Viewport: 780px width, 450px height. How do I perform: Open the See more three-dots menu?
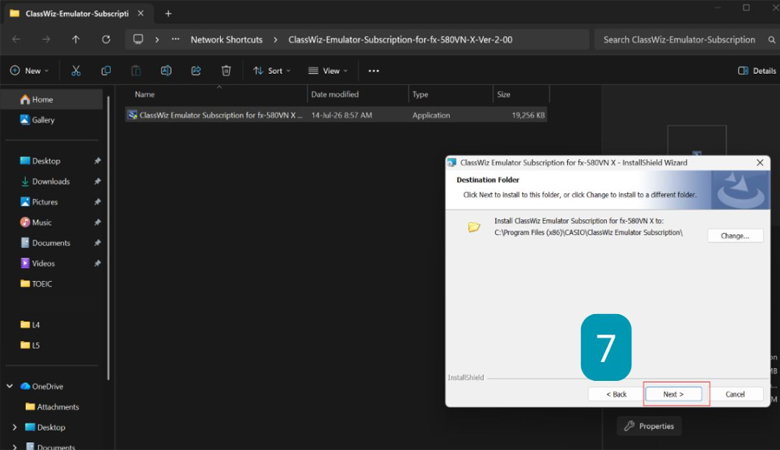(x=374, y=71)
